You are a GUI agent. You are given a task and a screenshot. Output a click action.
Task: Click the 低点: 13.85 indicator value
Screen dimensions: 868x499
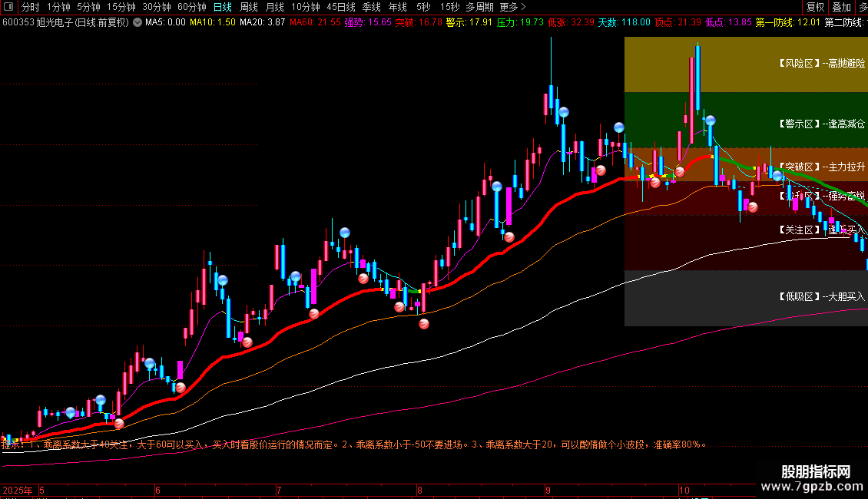(728, 23)
